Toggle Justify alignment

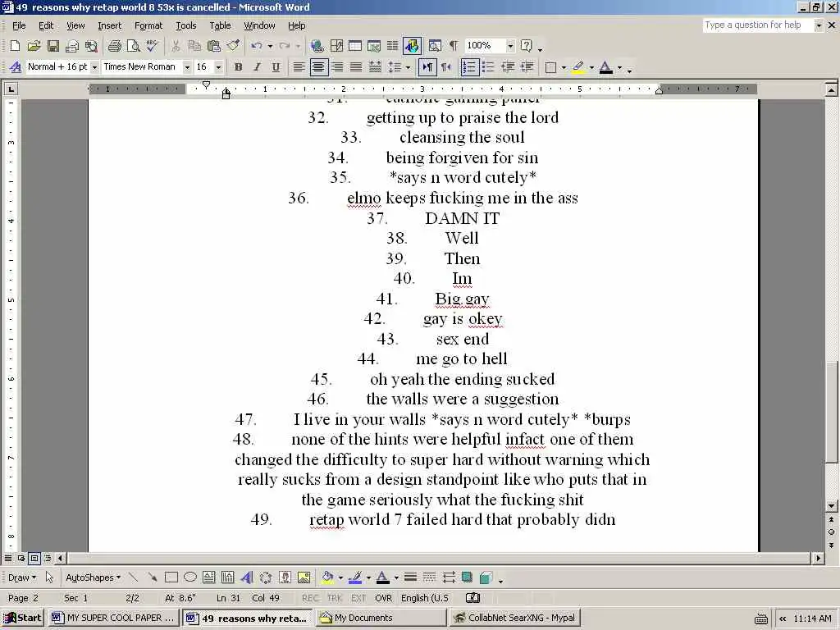pyautogui.click(x=356, y=67)
